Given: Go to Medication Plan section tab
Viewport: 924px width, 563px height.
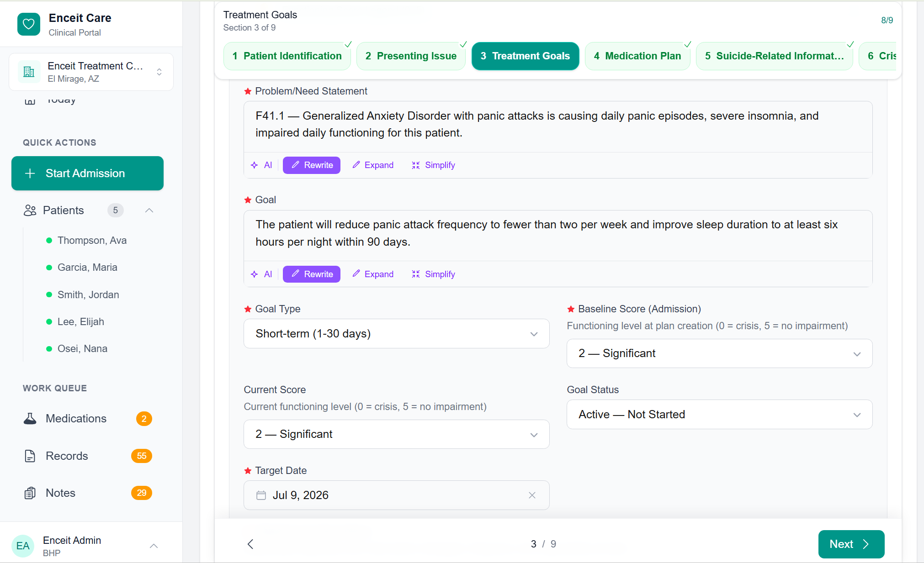Looking at the screenshot, I should tap(637, 56).
